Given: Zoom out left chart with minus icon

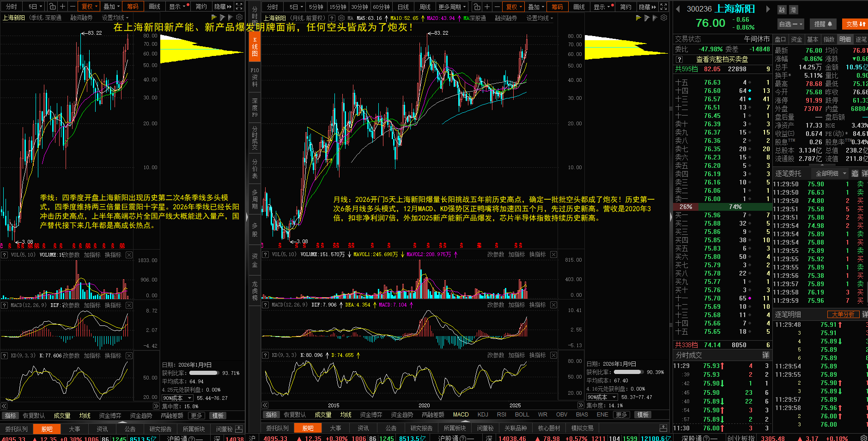Looking at the screenshot, I should click(x=72, y=6).
